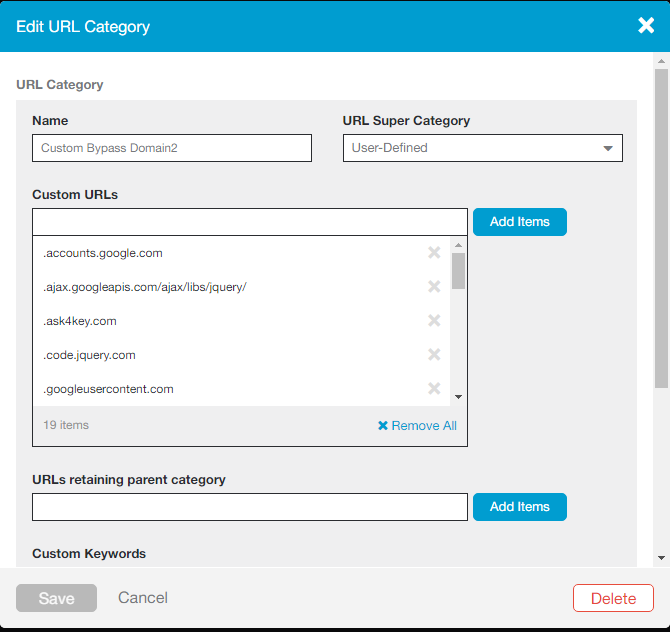670x632 pixels.
Task: Click Add Items for retained parent URLs
Action: (520, 507)
